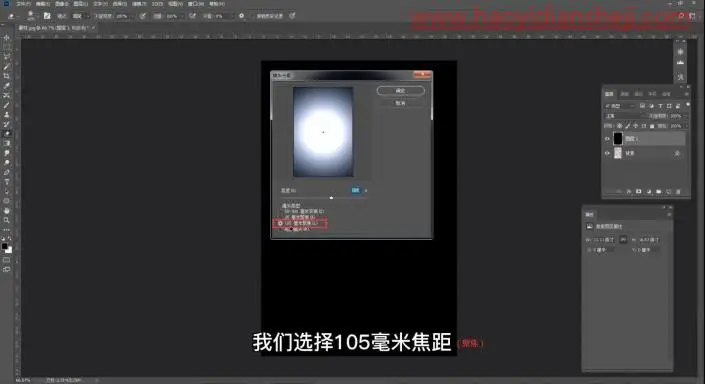This screenshot has height=384, width=705.
Task: Select the Rectangular Marquee tool
Action: (7, 47)
